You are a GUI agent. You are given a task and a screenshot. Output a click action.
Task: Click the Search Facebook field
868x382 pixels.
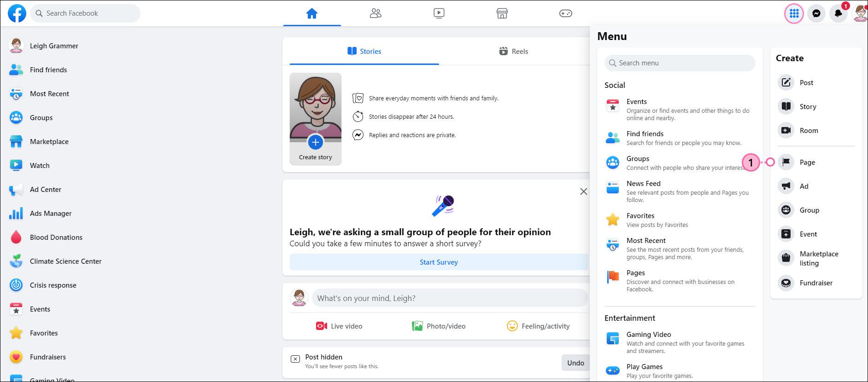pos(85,13)
